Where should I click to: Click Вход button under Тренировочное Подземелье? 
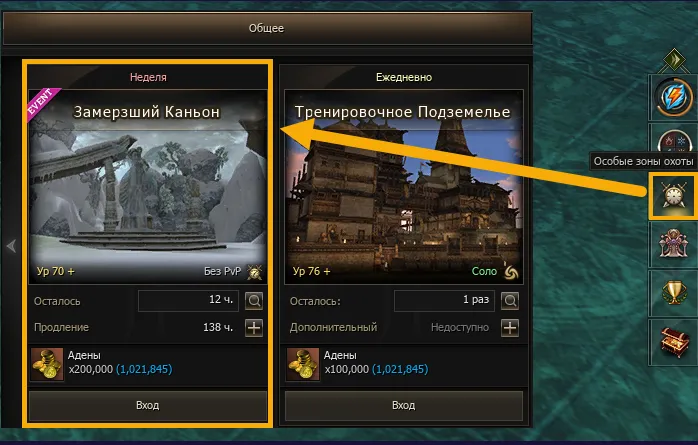[x=404, y=405]
